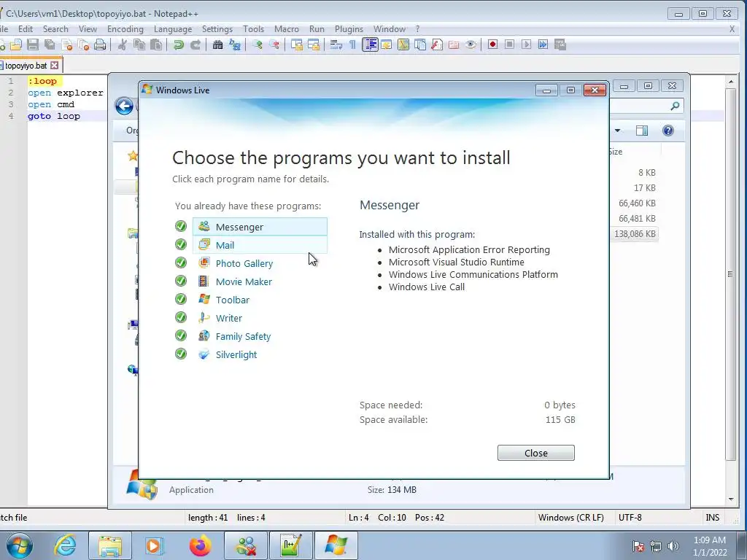Launch Firefox from the taskbar
Screen dimensions: 747x560
(x=200, y=545)
